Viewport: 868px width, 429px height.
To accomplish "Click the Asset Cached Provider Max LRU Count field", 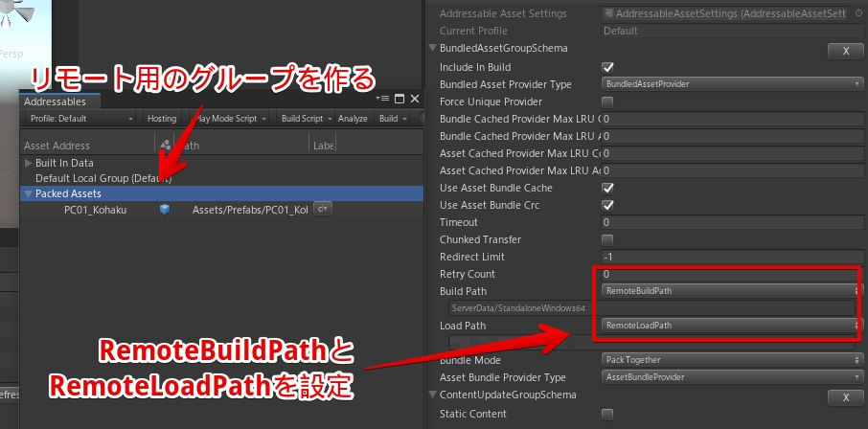I will coord(732,153).
